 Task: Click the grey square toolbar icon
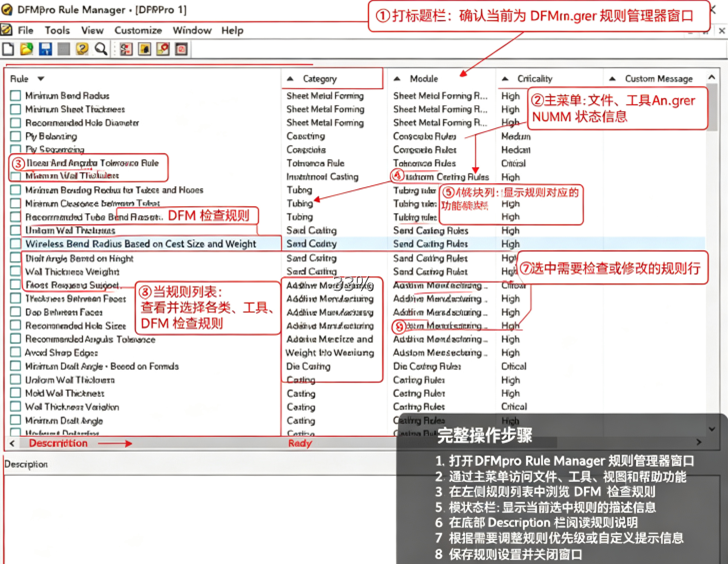coord(64,49)
